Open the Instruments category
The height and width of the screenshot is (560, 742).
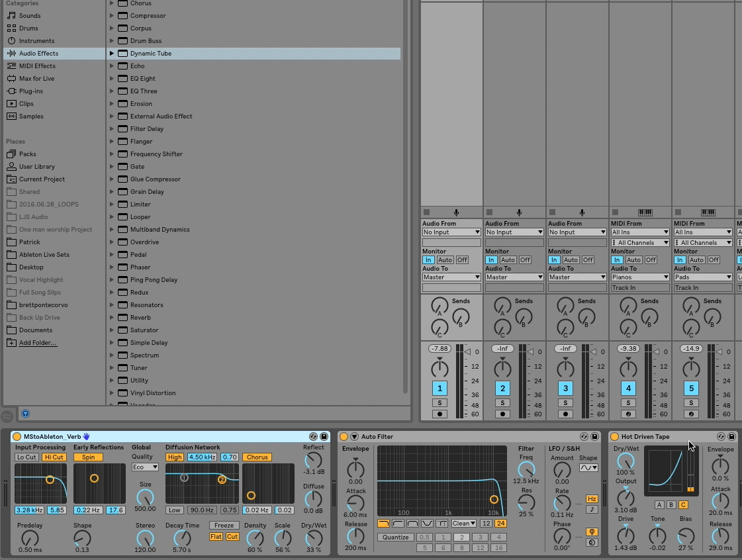tap(36, 41)
